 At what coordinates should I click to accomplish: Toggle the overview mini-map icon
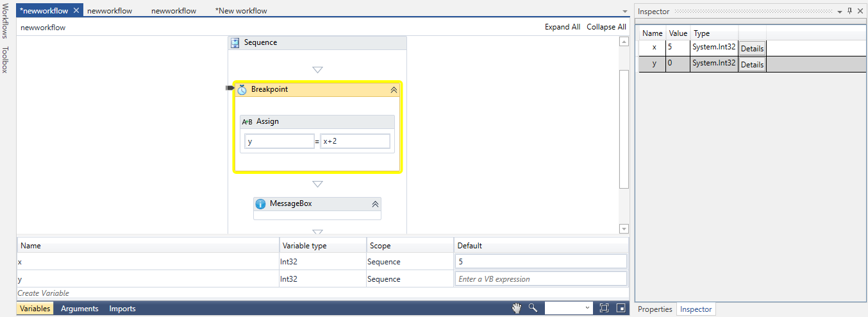pyautogui.click(x=621, y=309)
